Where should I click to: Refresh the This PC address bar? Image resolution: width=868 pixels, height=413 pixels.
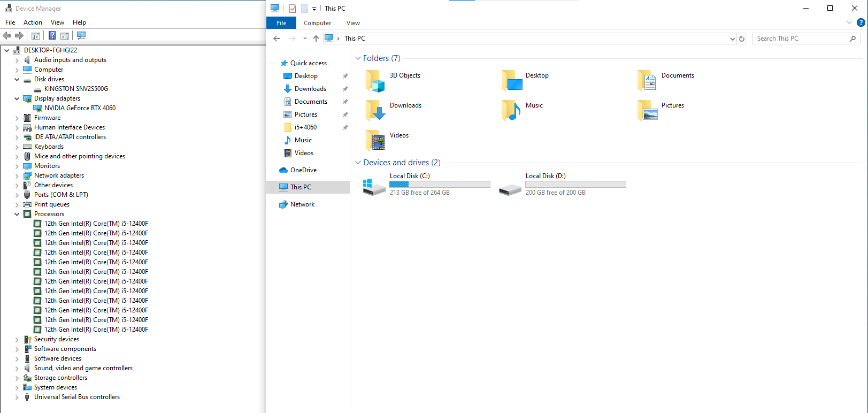[742, 39]
